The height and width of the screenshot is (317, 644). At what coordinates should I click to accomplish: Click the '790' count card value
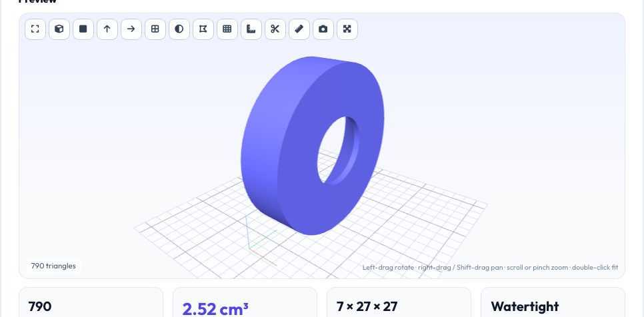(x=40, y=307)
